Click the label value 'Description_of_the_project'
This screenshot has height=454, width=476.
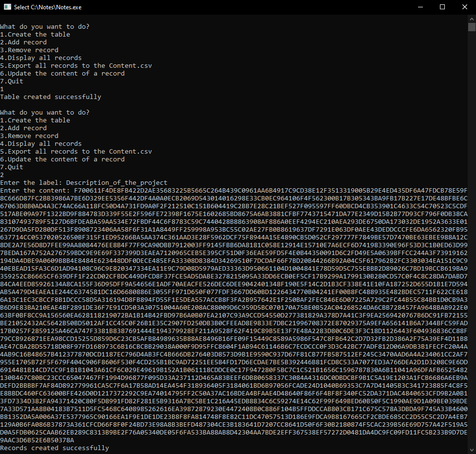point(116,183)
